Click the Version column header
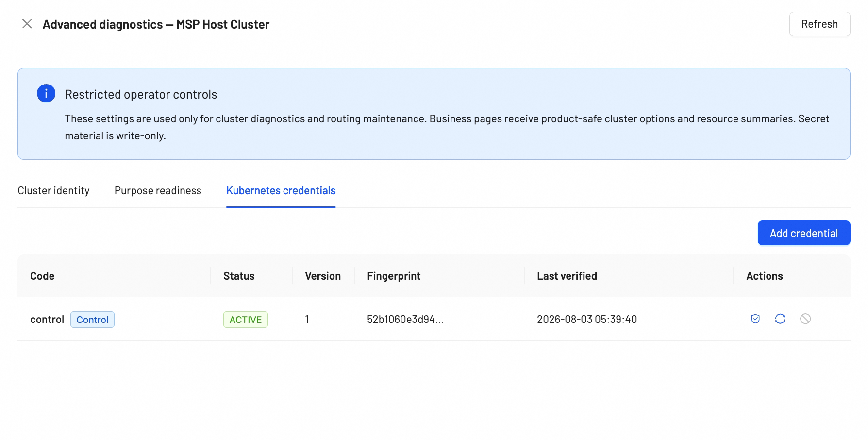868x440 pixels. click(323, 276)
